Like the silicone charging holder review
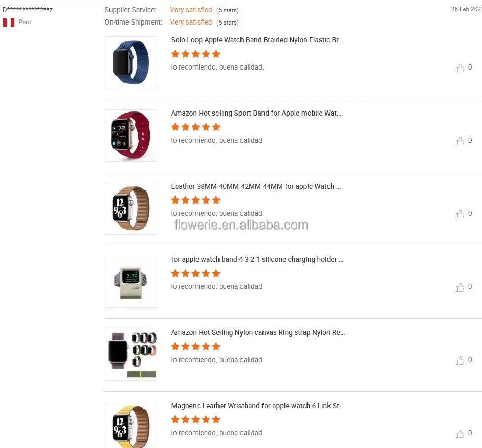This screenshot has width=482, height=448. (x=460, y=287)
